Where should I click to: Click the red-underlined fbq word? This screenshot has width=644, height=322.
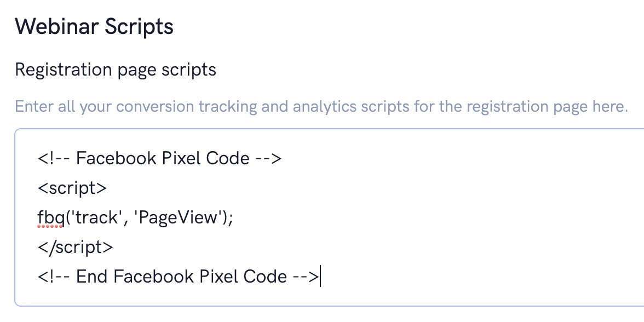[50, 218]
